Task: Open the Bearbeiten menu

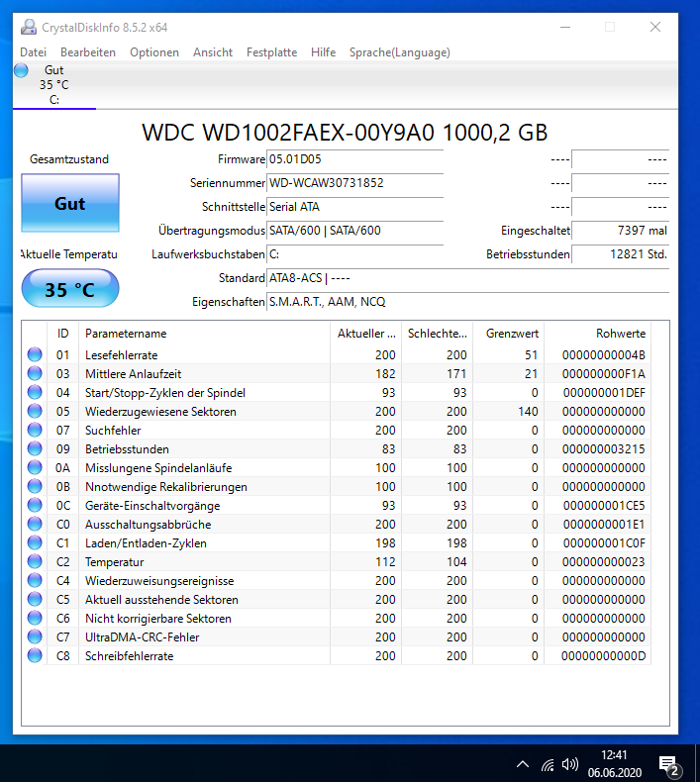Action: 88,52
